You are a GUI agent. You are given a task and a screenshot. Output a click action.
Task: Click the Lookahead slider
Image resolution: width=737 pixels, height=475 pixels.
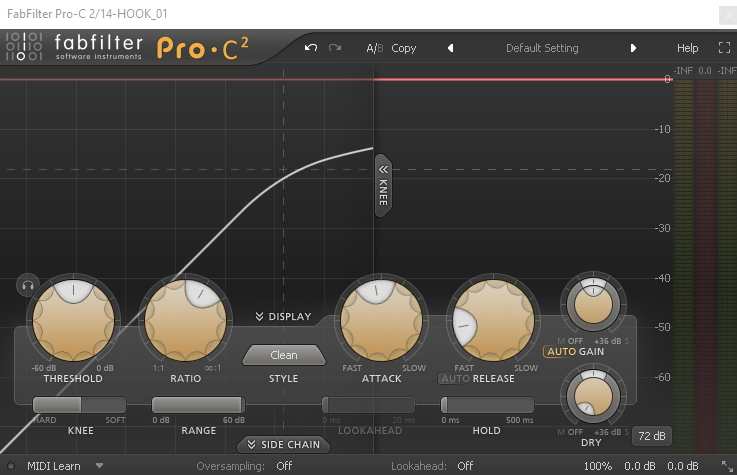(x=368, y=405)
